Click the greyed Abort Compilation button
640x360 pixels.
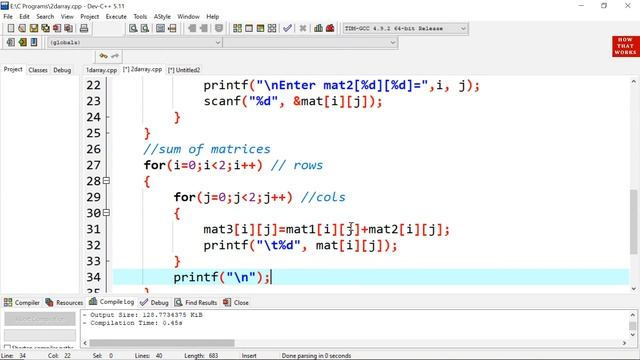40,318
